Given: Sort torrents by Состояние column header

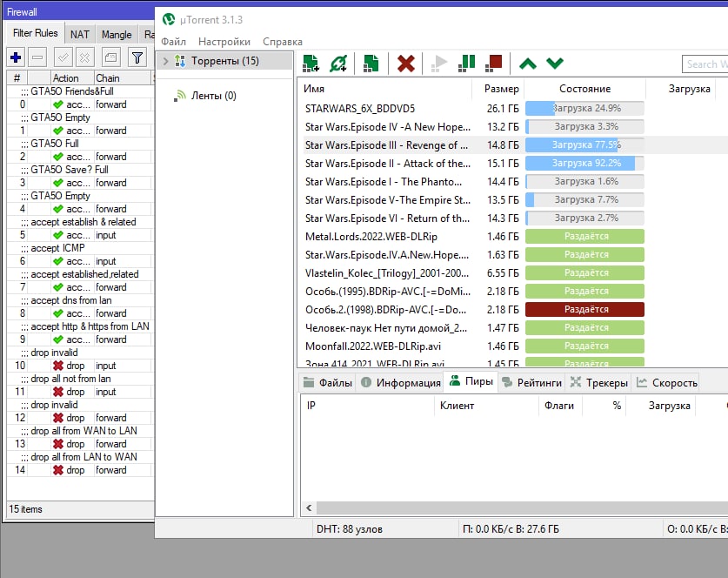Looking at the screenshot, I should [x=585, y=89].
